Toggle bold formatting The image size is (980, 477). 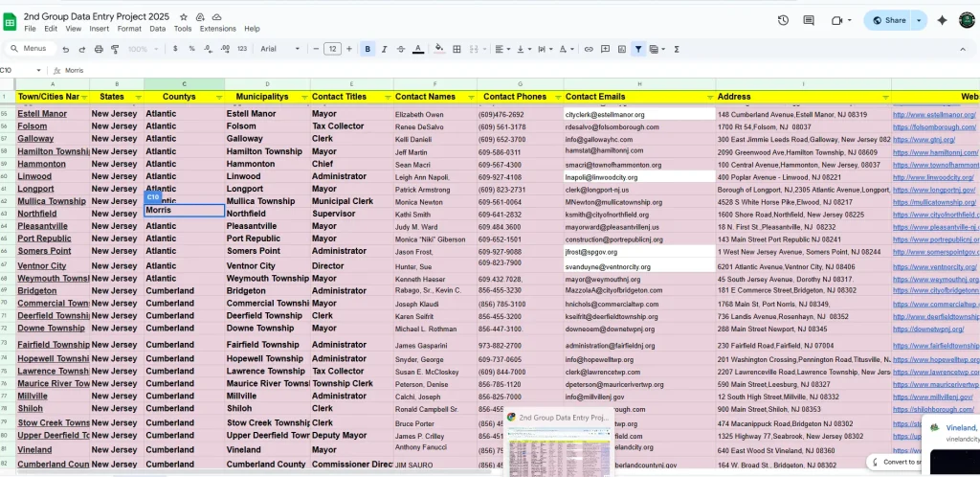pos(368,49)
